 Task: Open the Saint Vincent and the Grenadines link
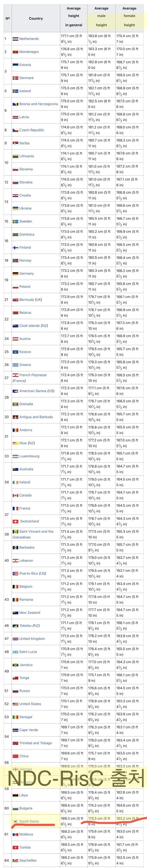click(36, 532)
